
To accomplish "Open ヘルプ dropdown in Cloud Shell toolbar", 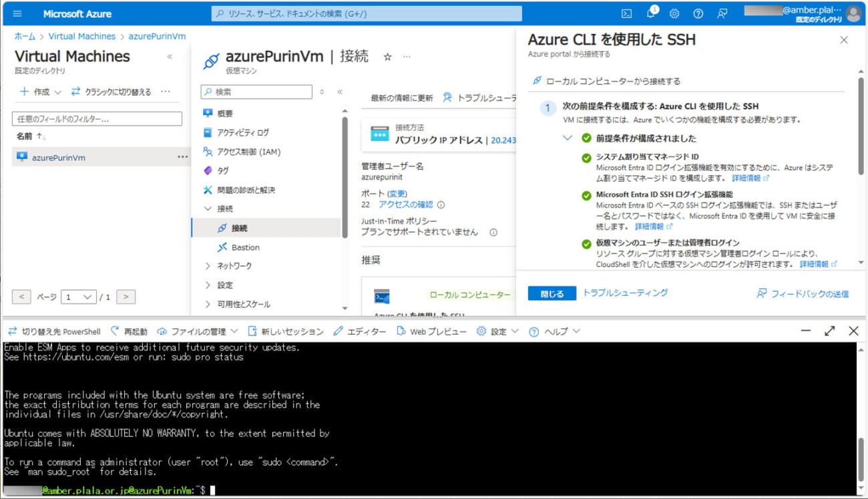I will [554, 331].
